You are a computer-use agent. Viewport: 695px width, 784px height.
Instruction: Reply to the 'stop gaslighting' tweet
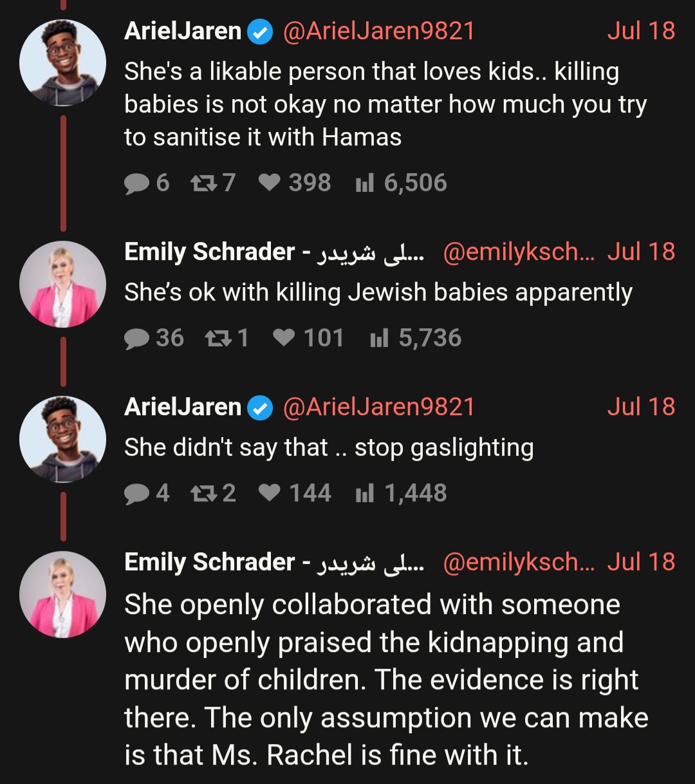pyautogui.click(x=146, y=494)
